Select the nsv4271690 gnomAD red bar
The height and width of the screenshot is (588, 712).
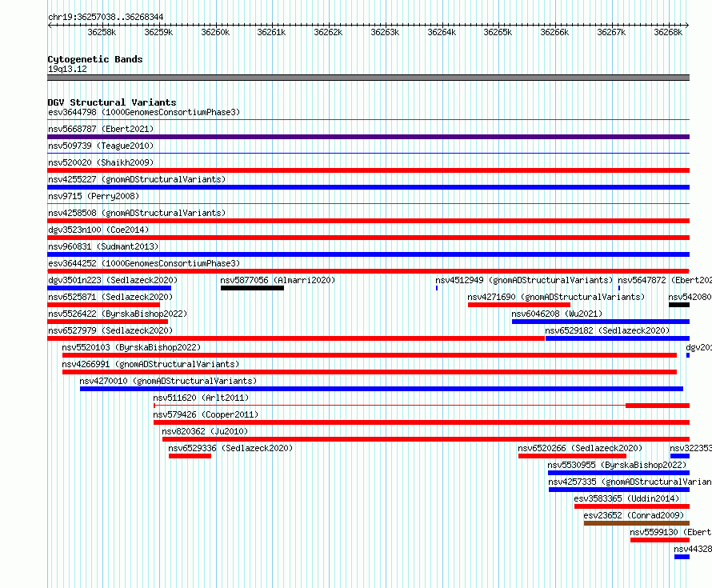[519, 305]
